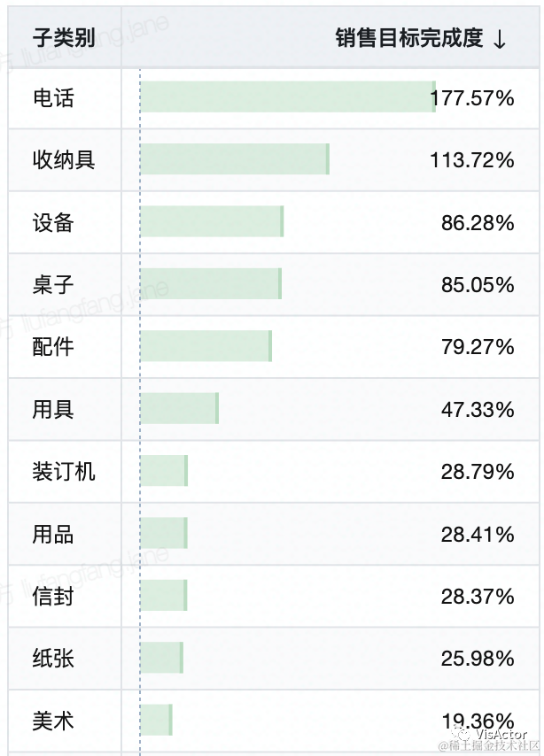Click the 79.27% completion value
The height and width of the screenshot is (756, 544).
click(x=478, y=347)
